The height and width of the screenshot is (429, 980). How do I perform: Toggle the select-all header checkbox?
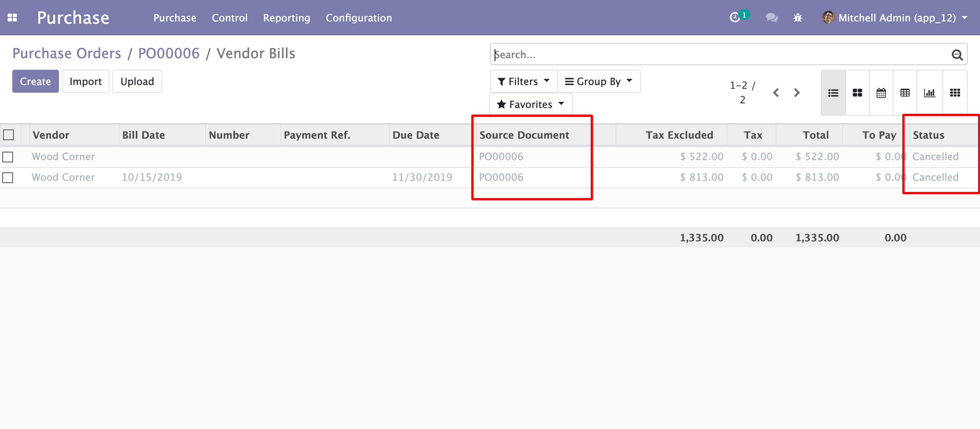pyautogui.click(x=8, y=135)
